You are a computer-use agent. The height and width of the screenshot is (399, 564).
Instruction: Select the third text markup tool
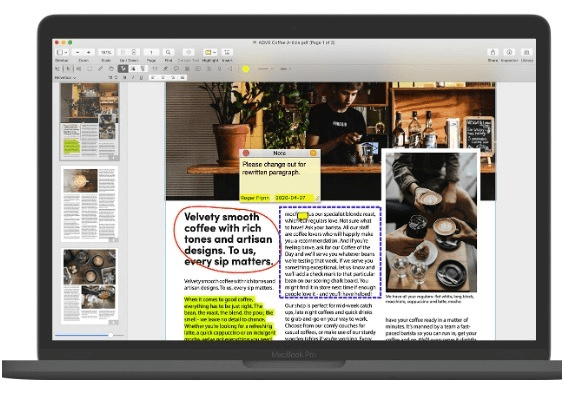tap(143, 68)
